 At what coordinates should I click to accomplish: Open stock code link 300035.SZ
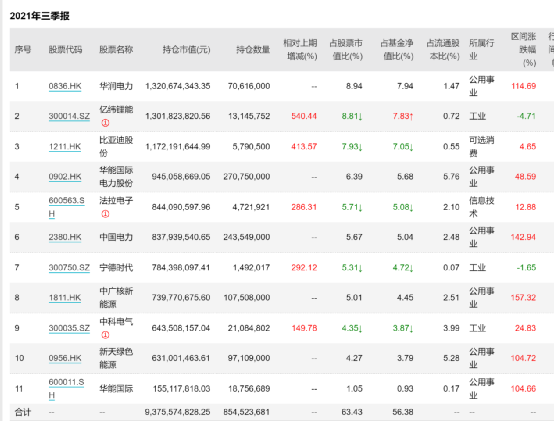pos(69,328)
